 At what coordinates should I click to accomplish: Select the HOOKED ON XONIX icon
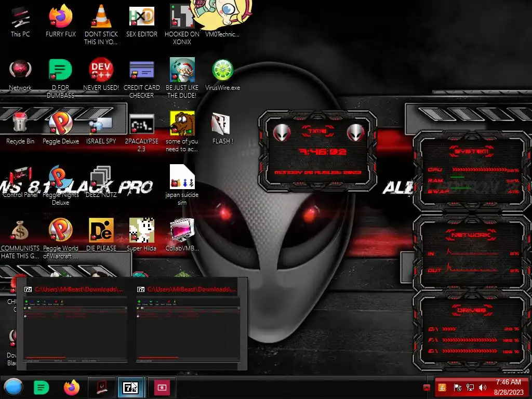pyautogui.click(x=182, y=24)
